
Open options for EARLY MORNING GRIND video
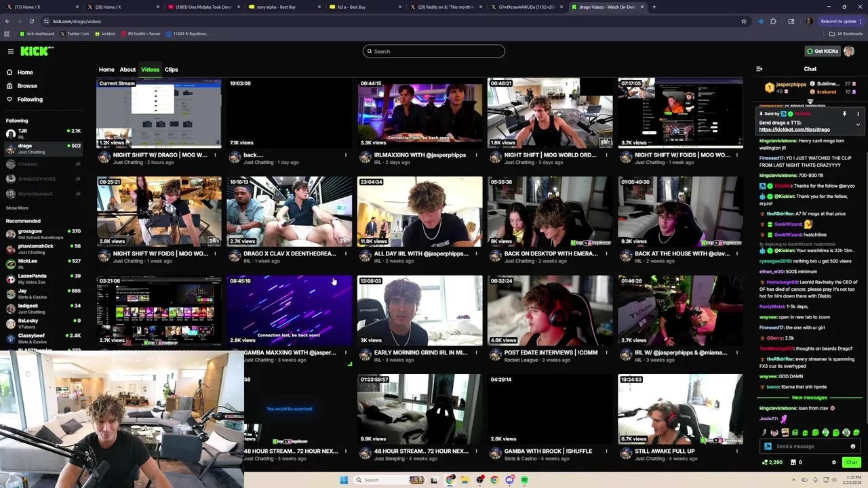coord(476,353)
